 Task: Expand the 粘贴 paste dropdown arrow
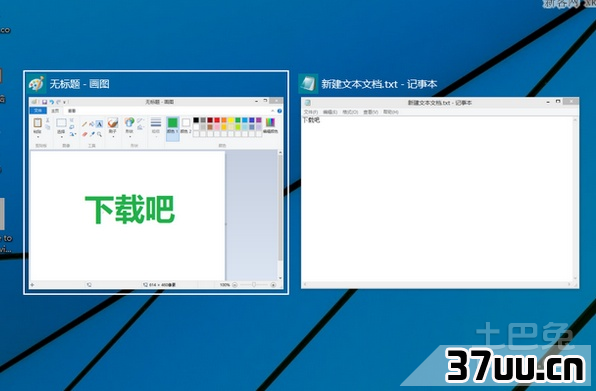tap(38, 137)
